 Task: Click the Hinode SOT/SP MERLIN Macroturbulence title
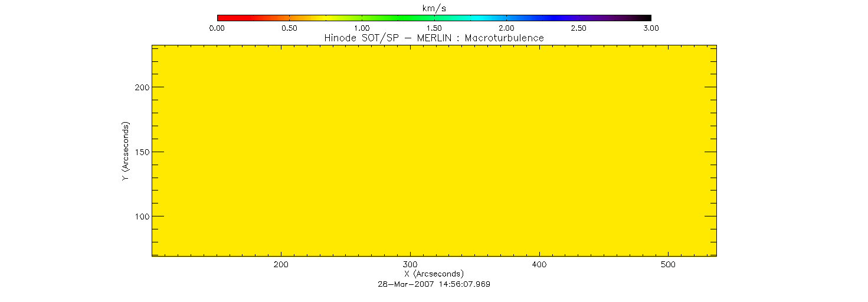pos(434,38)
